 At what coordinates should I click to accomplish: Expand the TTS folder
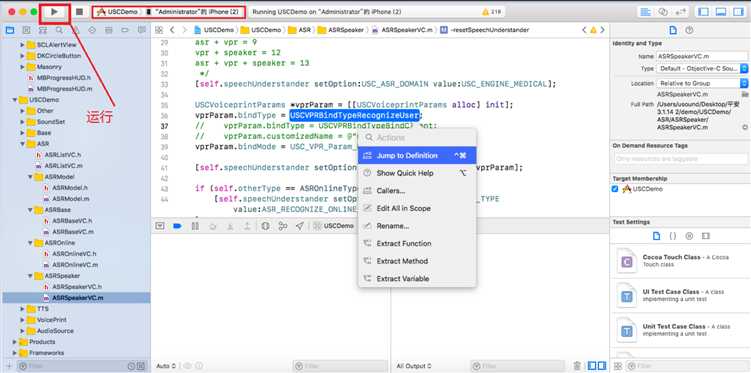(x=22, y=309)
